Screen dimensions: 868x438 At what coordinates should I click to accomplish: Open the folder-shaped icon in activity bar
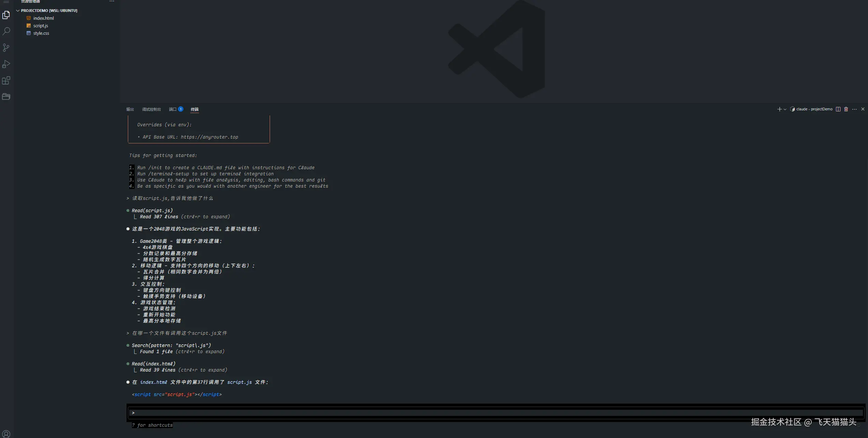coord(6,97)
